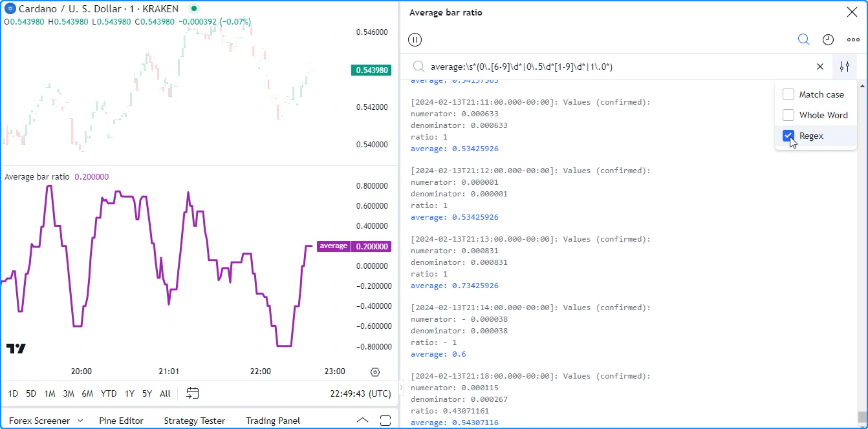Pause the Pine logs output
Image resolution: width=868 pixels, height=429 pixels.
(x=415, y=40)
